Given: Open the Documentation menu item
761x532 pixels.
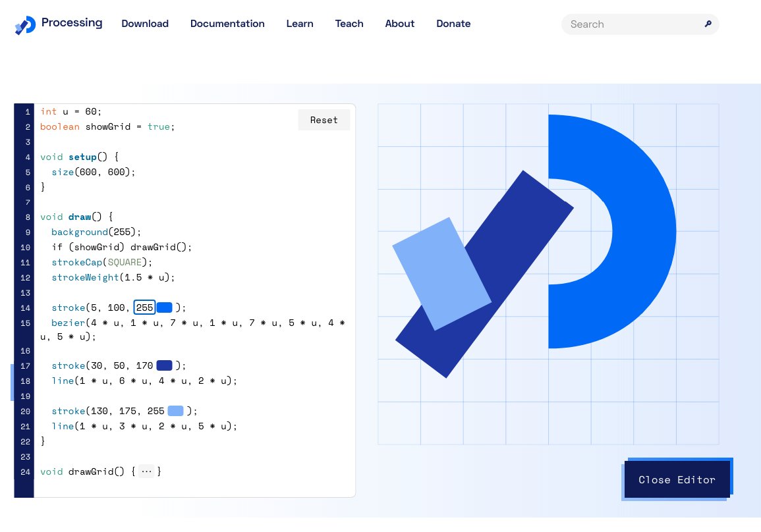Looking at the screenshot, I should 227,24.
